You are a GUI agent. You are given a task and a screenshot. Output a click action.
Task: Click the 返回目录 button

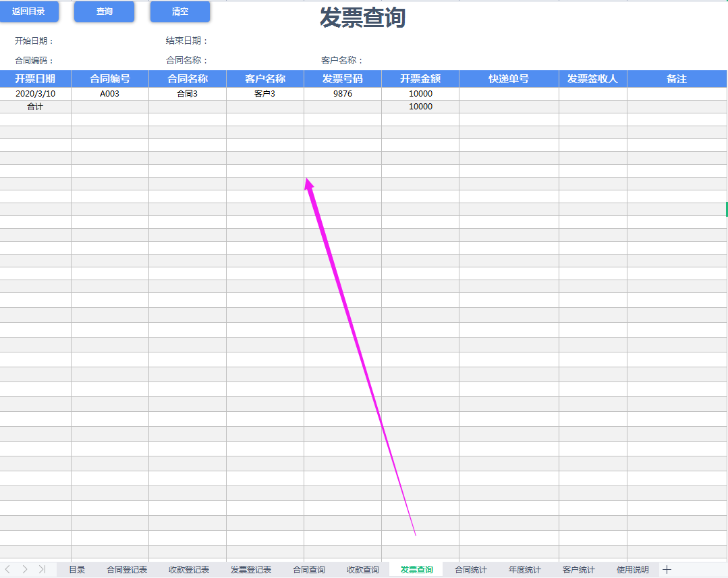pos(30,11)
